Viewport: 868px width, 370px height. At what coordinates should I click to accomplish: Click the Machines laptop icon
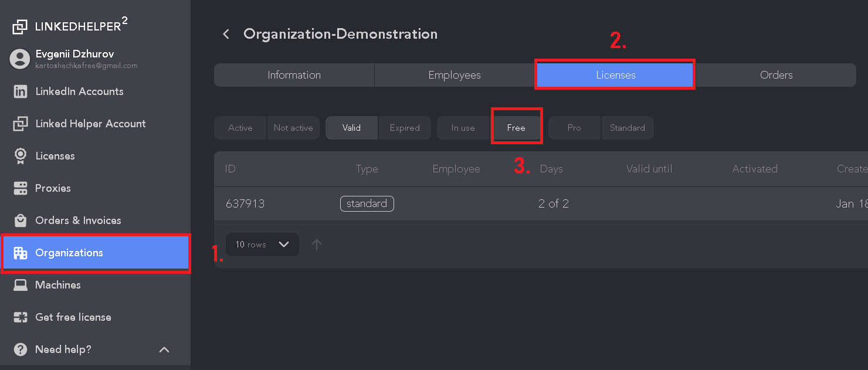[x=21, y=285]
